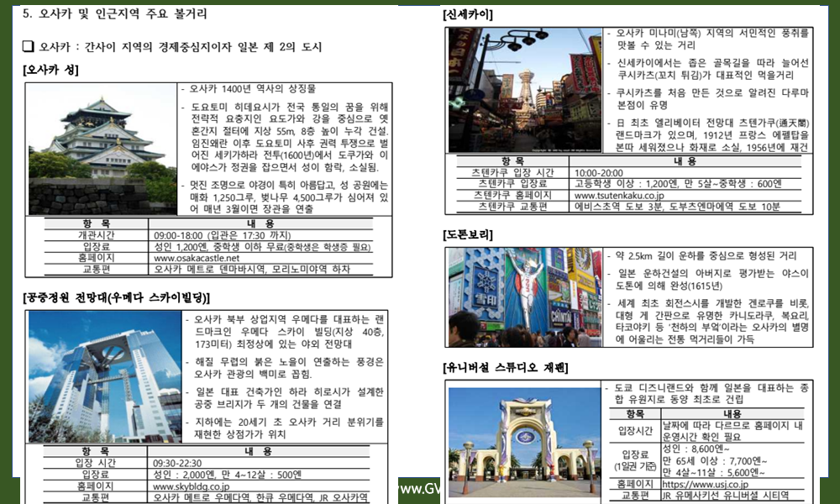Click the '교통편' cell in the Osaka Castle table

pos(97,269)
